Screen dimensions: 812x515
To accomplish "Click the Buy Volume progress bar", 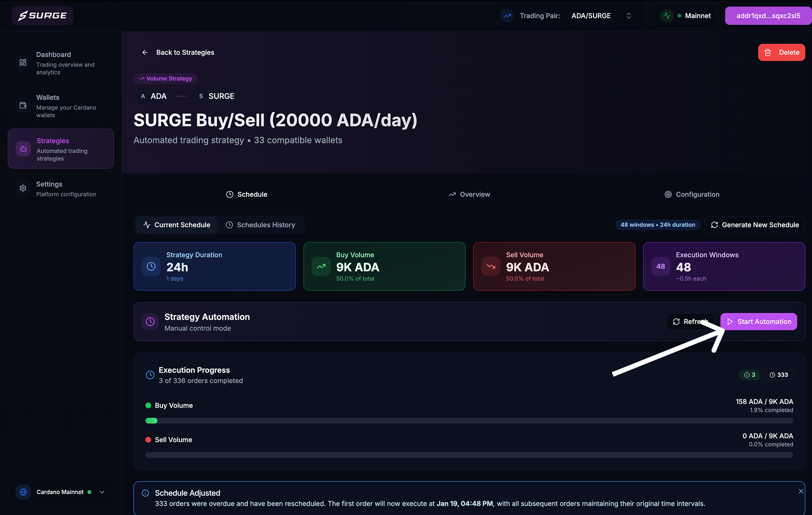I will pos(469,421).
